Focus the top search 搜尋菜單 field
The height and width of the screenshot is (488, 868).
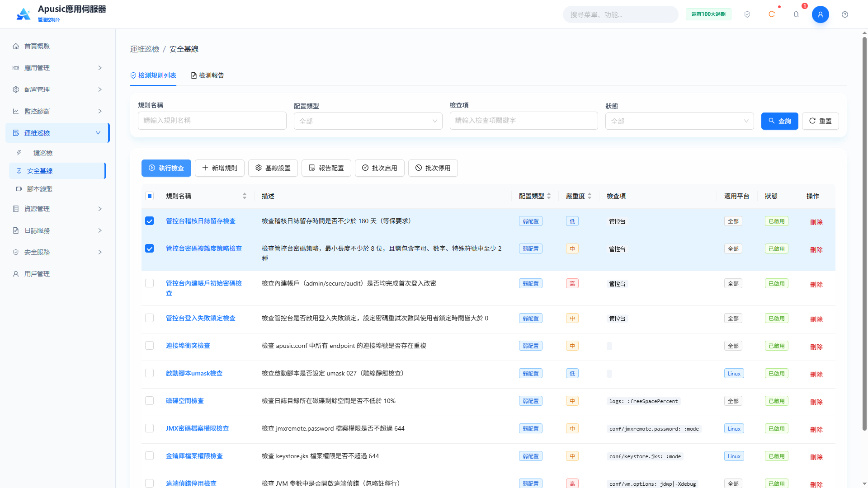point(620,14)
